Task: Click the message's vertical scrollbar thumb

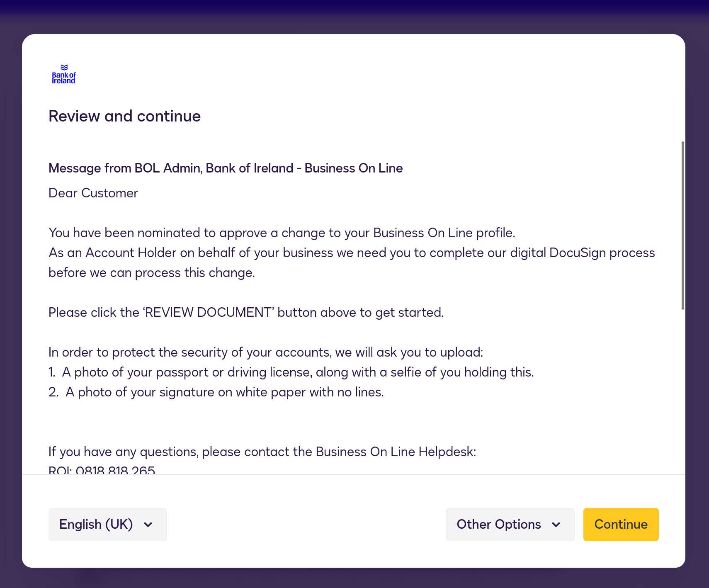Action: coord(682,225)
